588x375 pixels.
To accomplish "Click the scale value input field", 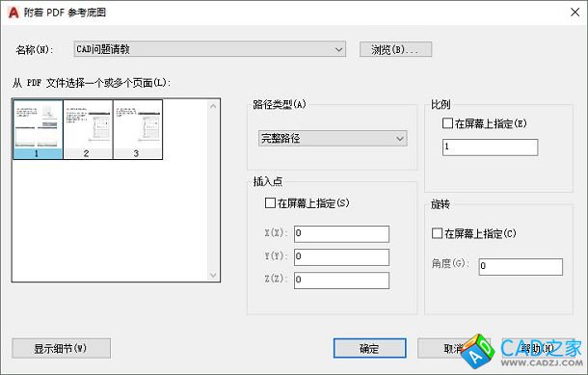I will pos(490,147).
